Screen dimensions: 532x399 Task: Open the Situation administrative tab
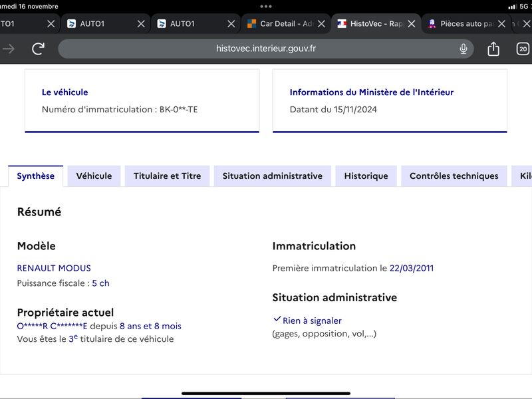point(273,176)
